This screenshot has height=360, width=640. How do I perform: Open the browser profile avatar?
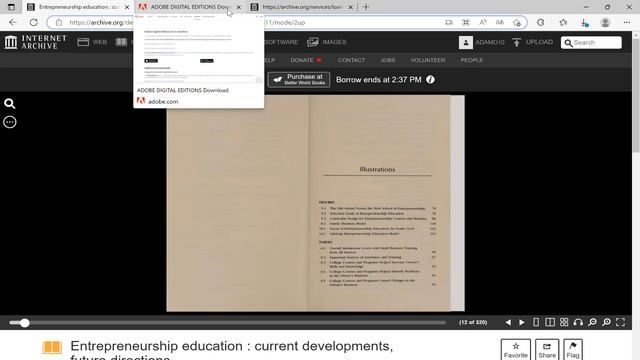(605, 22)
